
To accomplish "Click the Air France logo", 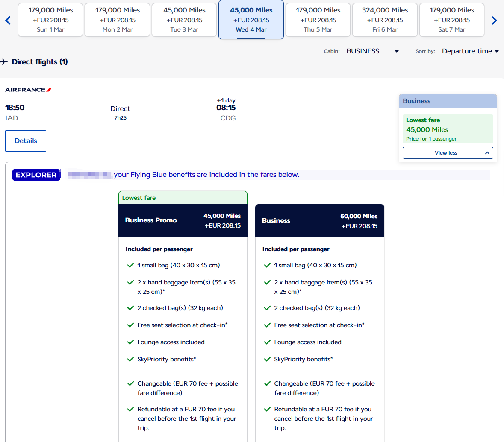I will [29, 90].
